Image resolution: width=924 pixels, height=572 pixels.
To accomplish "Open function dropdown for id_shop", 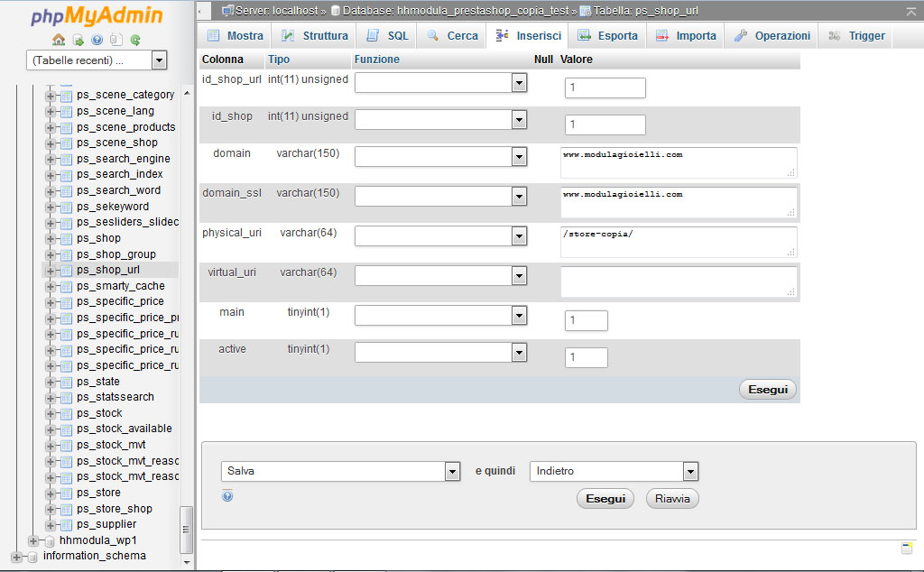I will point(440,120).
